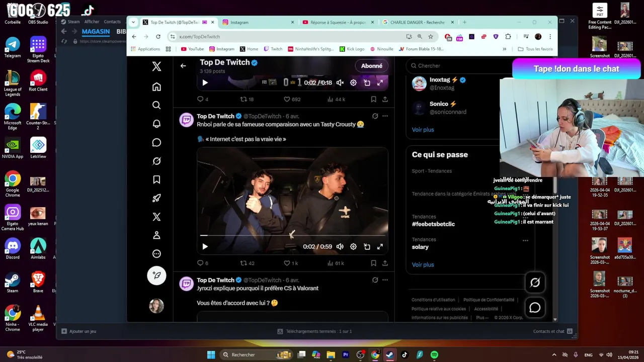644x362 pixels.
Task: Open Premiere Pro from the taskbar
Action: click(346, 355)
